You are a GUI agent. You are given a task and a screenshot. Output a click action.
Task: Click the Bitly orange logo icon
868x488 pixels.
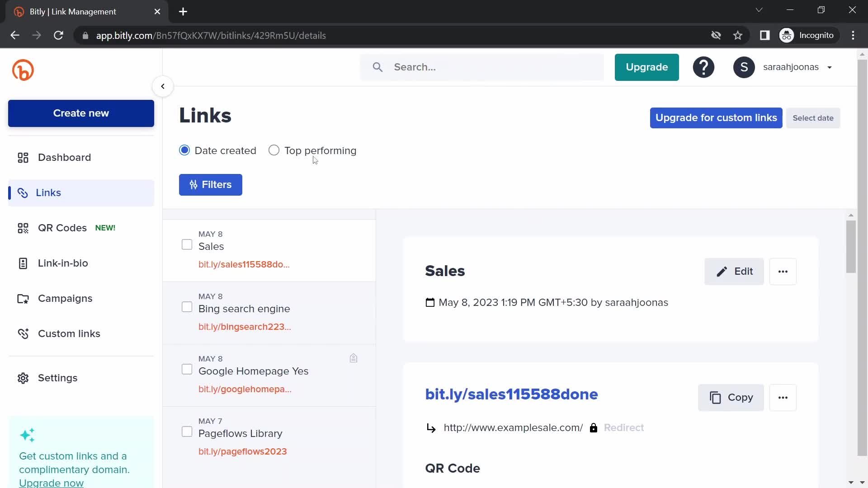(x=23, y=70)
